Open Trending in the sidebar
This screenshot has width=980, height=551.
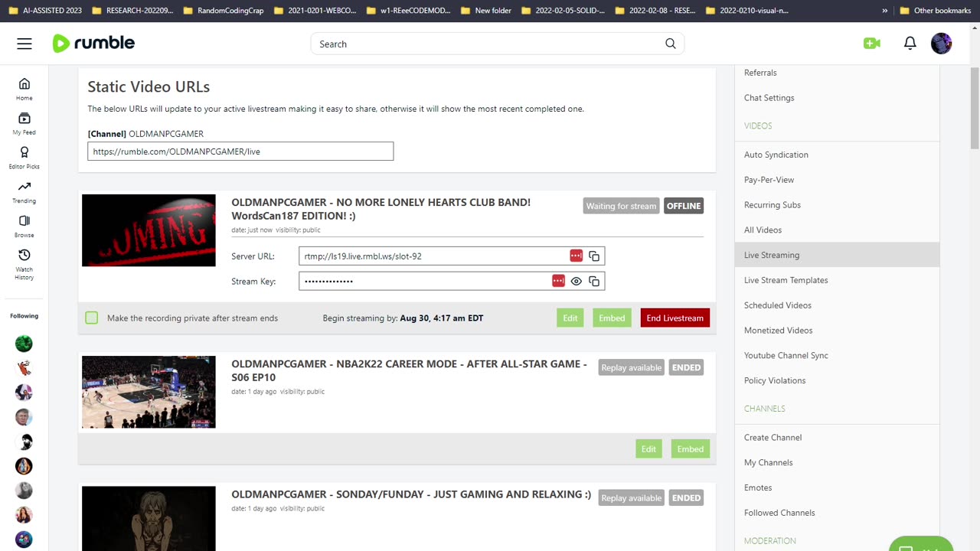pos(24,192)
